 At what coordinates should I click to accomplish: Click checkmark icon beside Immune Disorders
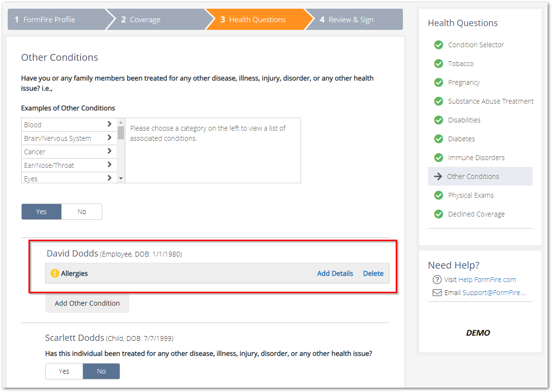click(x=438, y=158)
